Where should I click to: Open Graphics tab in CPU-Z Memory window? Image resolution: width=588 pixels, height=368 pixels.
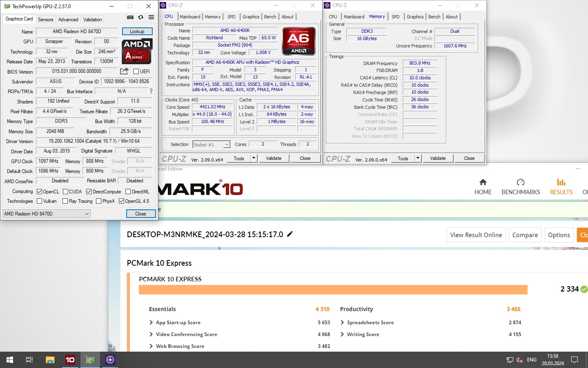(415, 17)
